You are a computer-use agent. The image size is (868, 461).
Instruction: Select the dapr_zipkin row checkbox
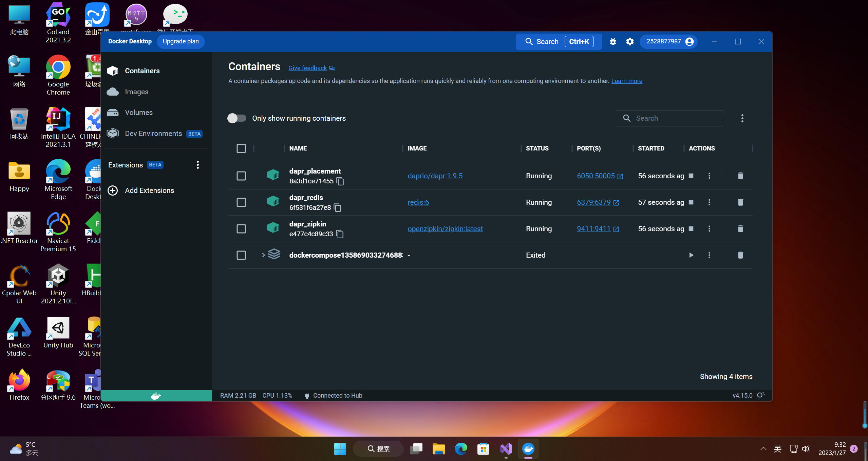click(241, 228)
